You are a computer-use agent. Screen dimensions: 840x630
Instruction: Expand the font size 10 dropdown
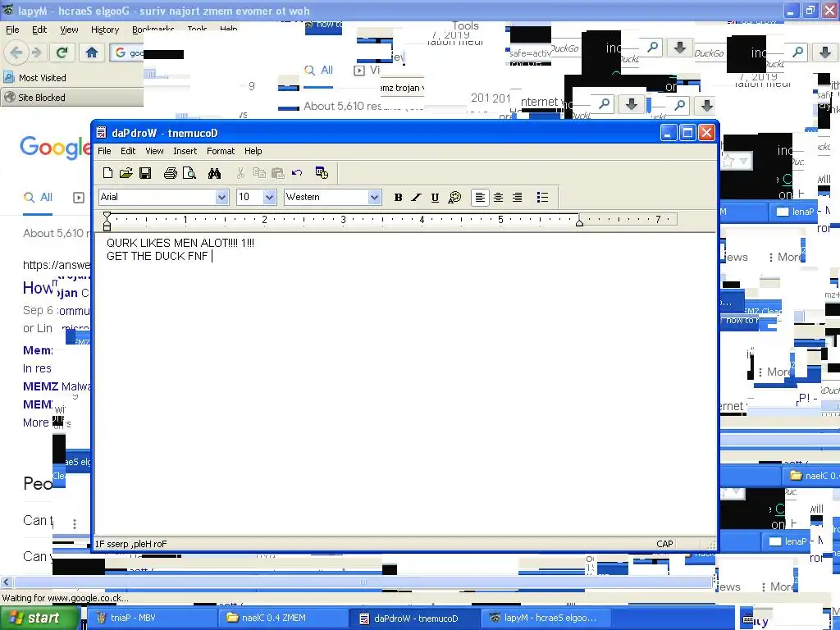point(269,197)
